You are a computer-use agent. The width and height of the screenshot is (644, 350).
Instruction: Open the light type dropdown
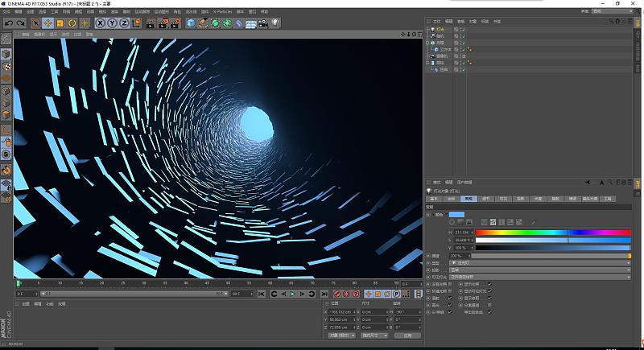click(539, 262)
